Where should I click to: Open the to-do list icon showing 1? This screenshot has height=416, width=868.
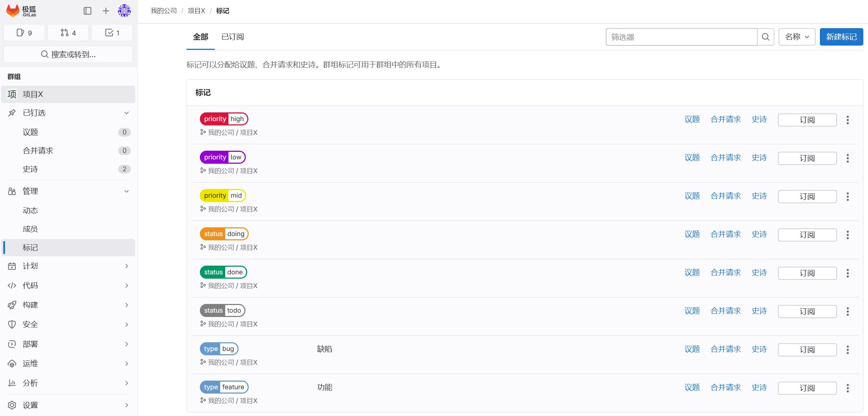[x=112, y=33]
